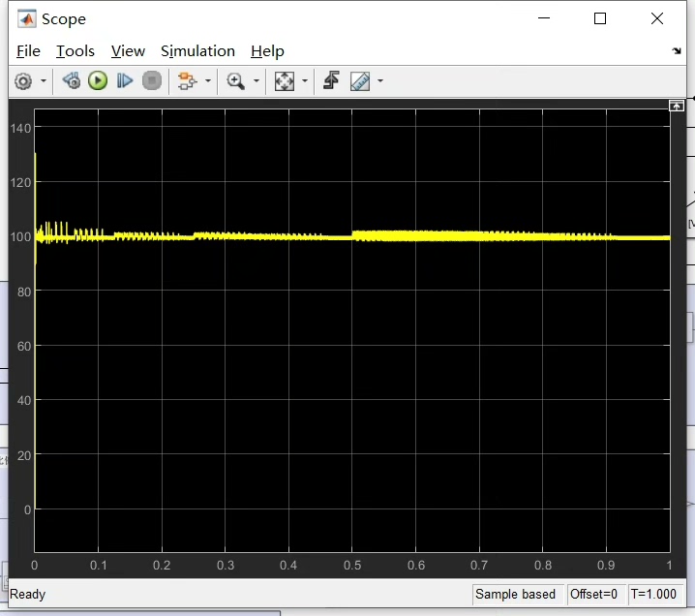Click the 100 y-axis tick label
The height and width of the screenshot is (616, 695).
point(21,237)
